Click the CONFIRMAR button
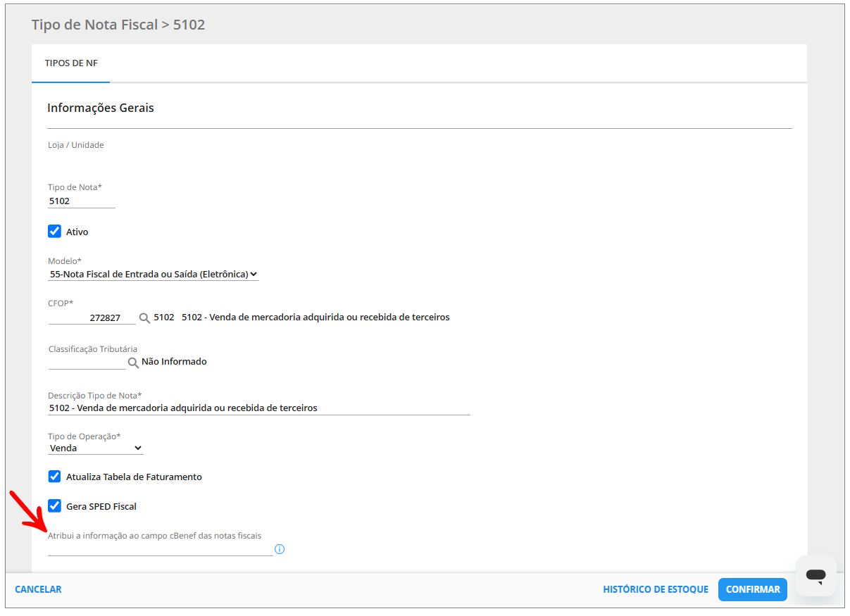850x616 pixels. pyautogui.click(x=753, y=589)
